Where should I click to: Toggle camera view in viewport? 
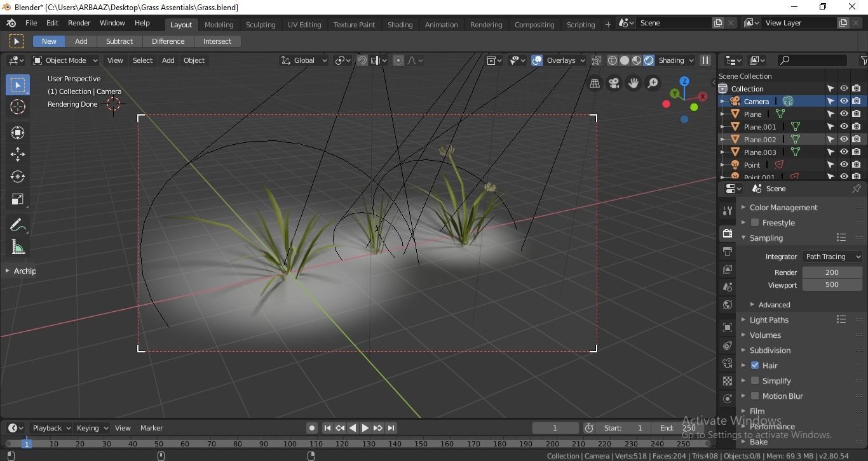[x=614, y=83]
